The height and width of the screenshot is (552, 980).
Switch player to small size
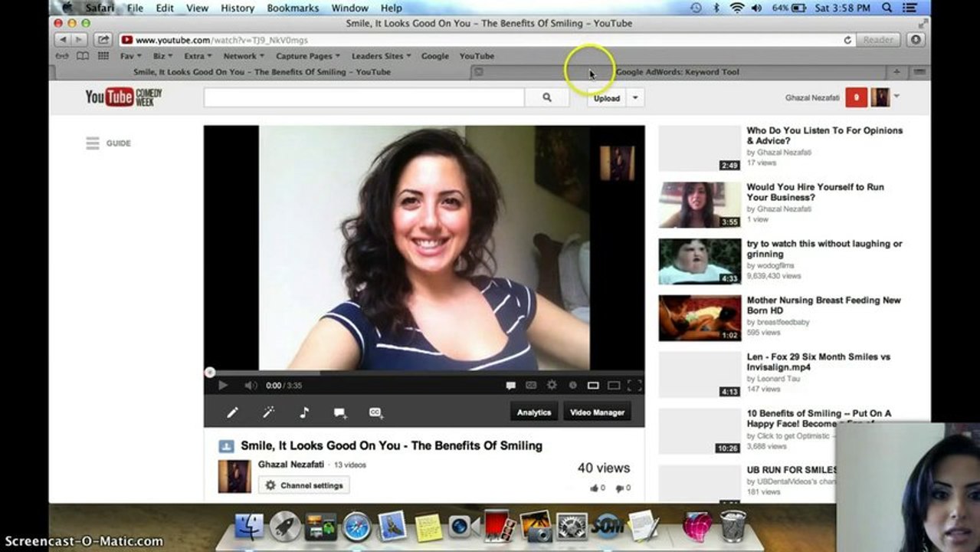tap(593, 386)
